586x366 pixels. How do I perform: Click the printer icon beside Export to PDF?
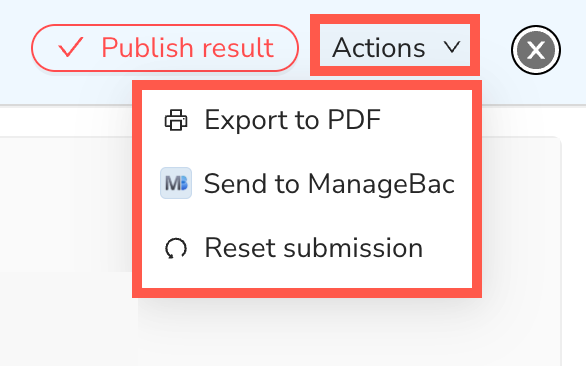tap(176, 120)
